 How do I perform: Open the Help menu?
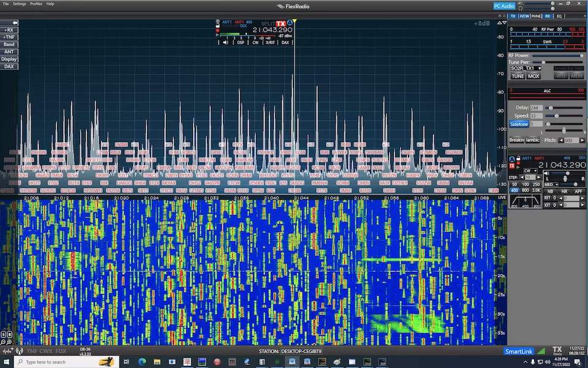50,4
